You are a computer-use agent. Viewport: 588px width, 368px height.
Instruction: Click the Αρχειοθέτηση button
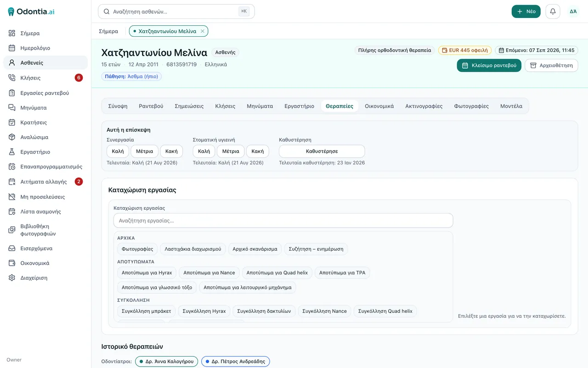coord(551,65)
